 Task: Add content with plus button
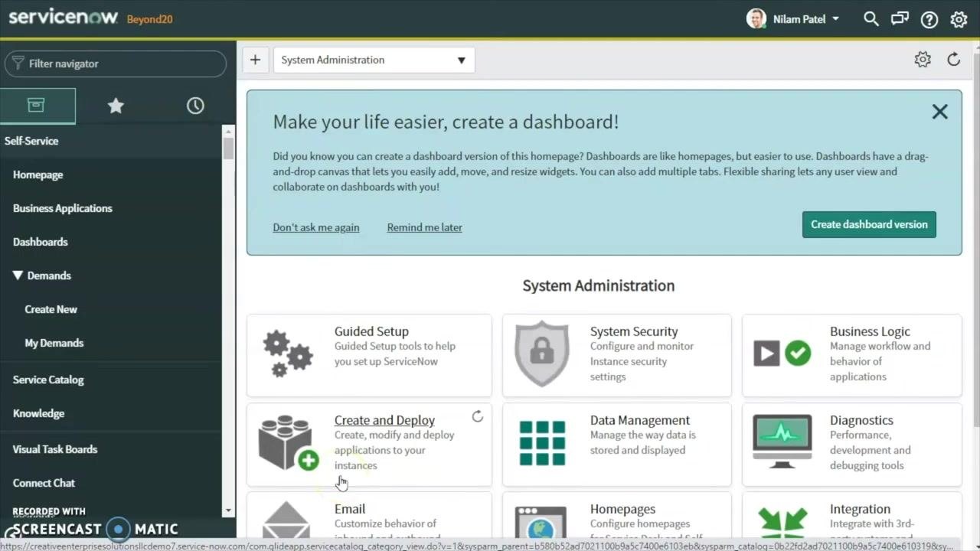[x=255, y=60]
